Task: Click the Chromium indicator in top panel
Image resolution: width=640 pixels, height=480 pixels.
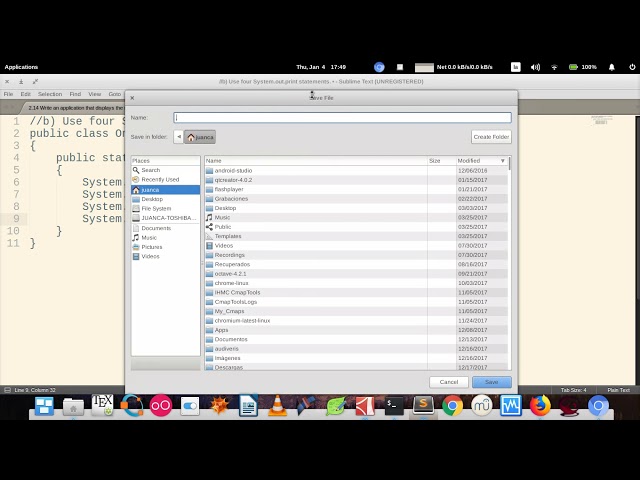Action: 379,67
